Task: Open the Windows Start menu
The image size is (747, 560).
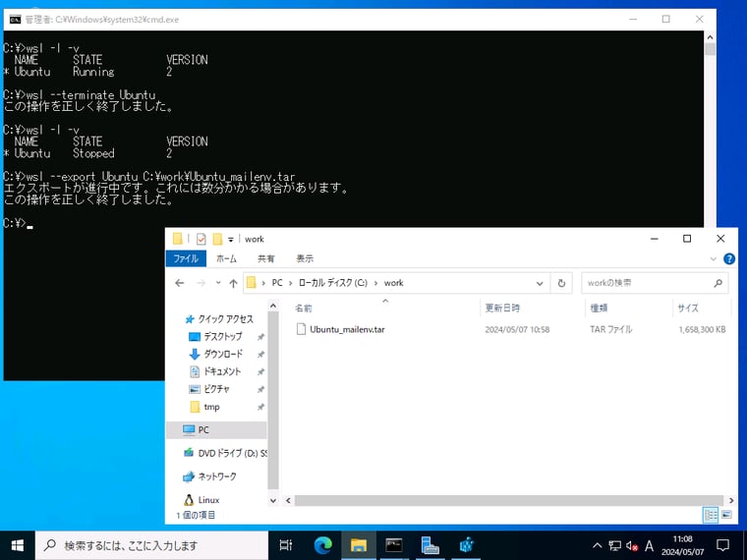Action: point(17,545)
